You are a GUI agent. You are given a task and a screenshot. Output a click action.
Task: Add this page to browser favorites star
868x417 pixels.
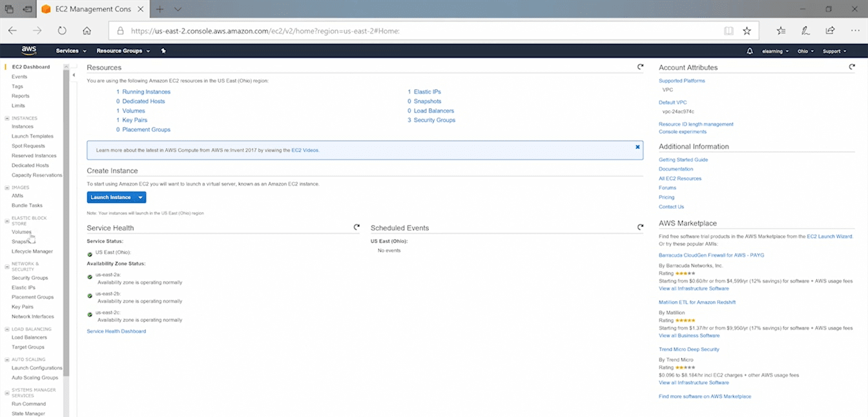coord(747,30)
